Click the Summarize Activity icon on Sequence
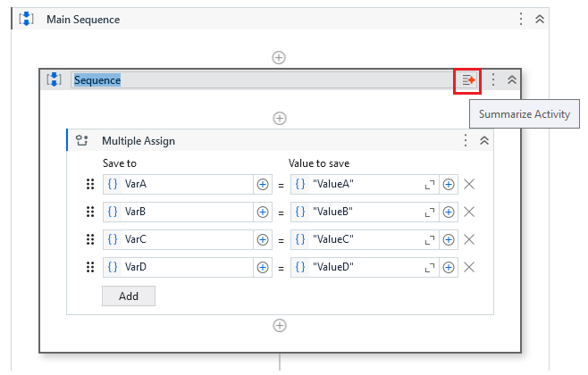The image size is (588, 375). 467,80
